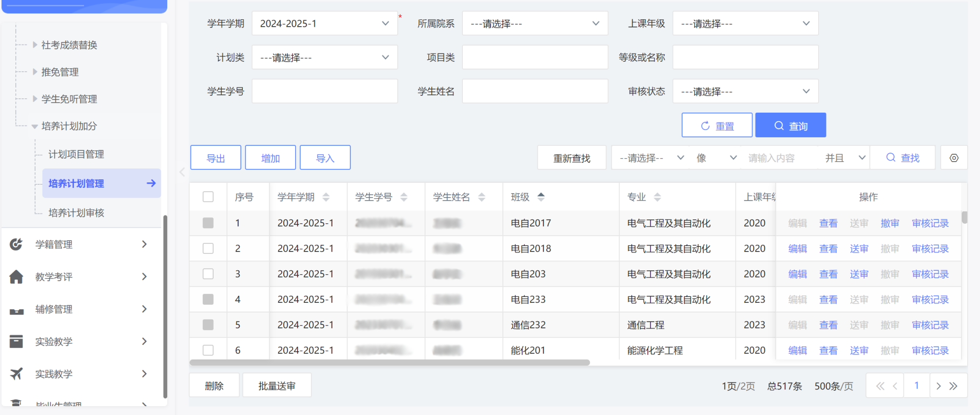This screenshot has height=415, width=980.
Task: Click the 教学考评 home icon
Action: [x=16, y=277]
